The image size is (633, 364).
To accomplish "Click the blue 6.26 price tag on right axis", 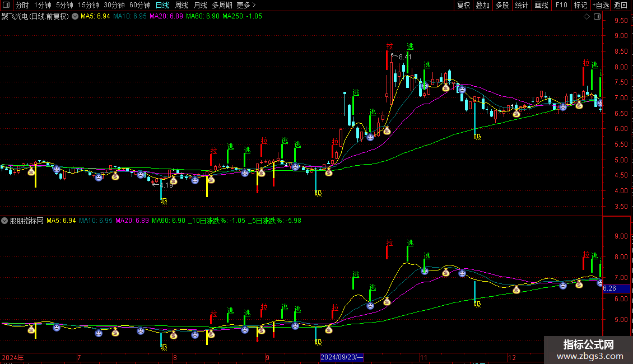I will [616, 288].
